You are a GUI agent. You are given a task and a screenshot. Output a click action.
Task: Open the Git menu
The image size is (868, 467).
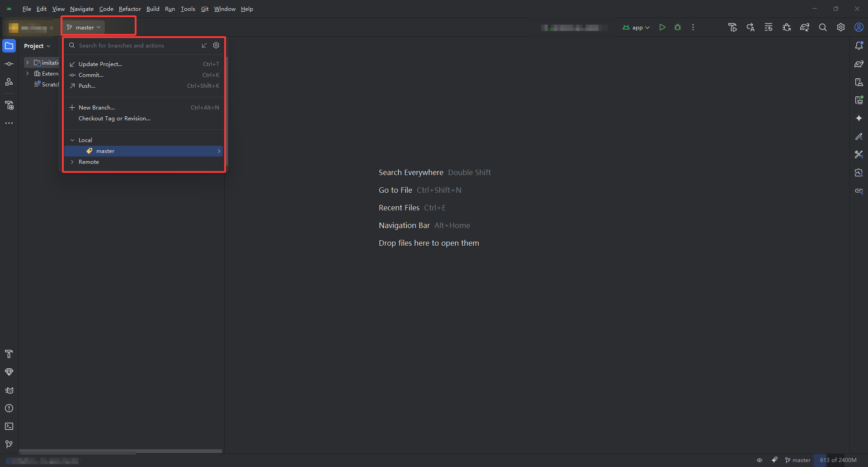(204, 9)
